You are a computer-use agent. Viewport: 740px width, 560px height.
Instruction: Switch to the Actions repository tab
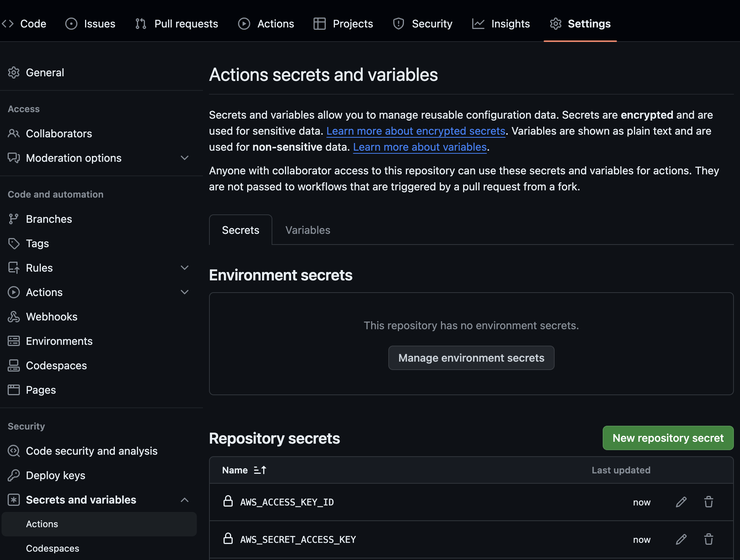tap(266, 24)
